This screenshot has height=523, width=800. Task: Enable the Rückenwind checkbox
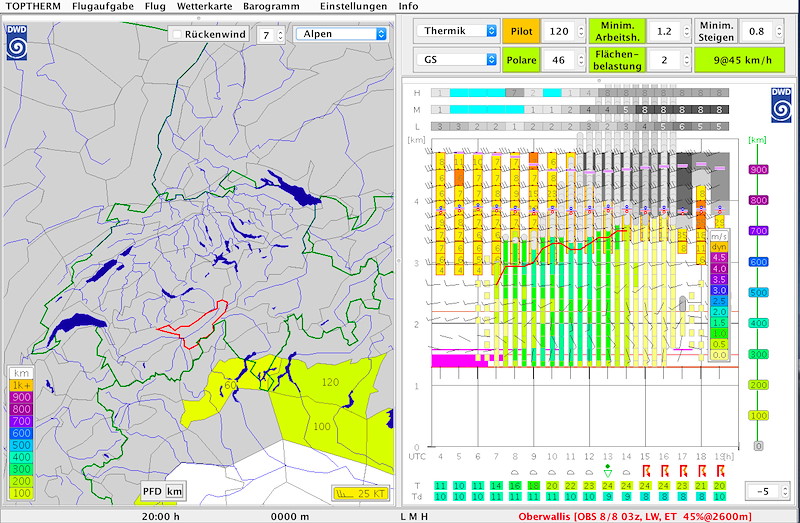click(x=177, y=34)
